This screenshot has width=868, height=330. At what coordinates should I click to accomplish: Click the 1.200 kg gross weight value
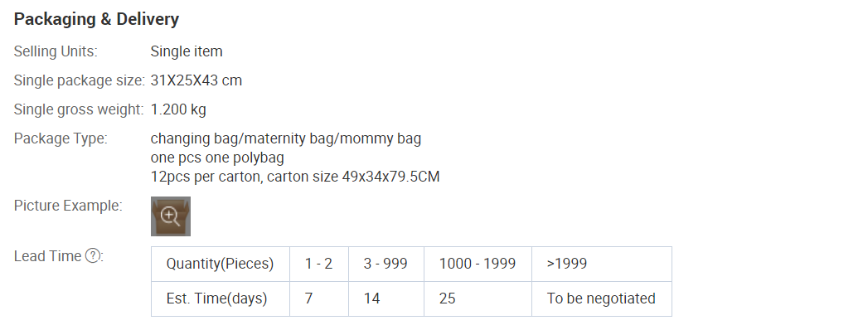(x=178, y=109)
